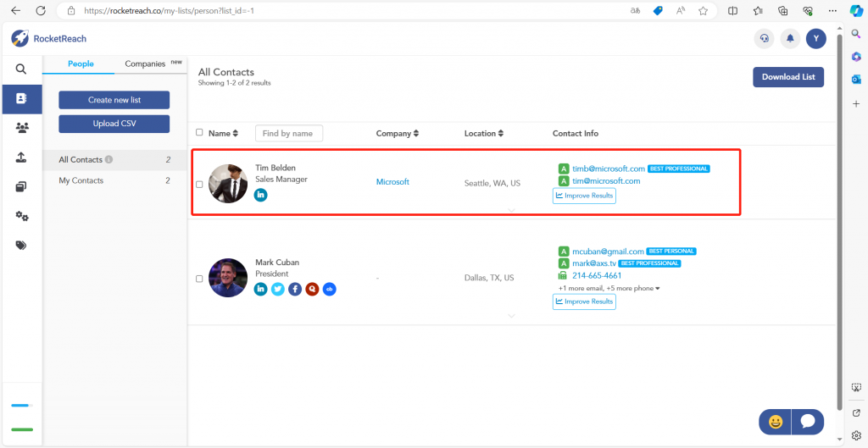Viewport: 868px width, 448px height.
Task: Open the people group sidebar icon
Action: point(22,128)
